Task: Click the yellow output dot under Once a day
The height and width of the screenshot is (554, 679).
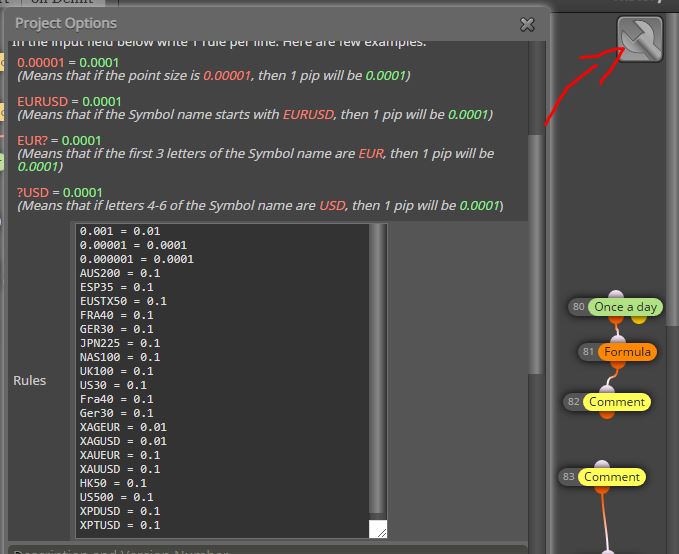Action: [x=638, y=320]
